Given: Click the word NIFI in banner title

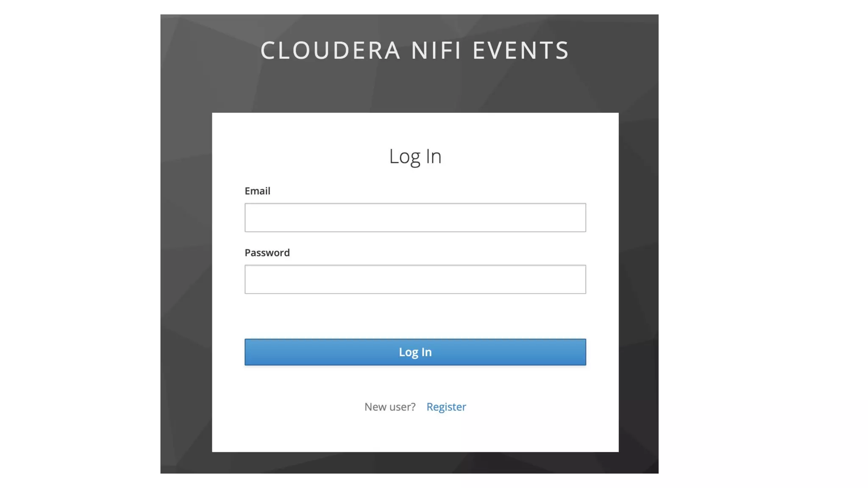Looking at the screenshot, I should pyautogui.click(x=436, y=50).
